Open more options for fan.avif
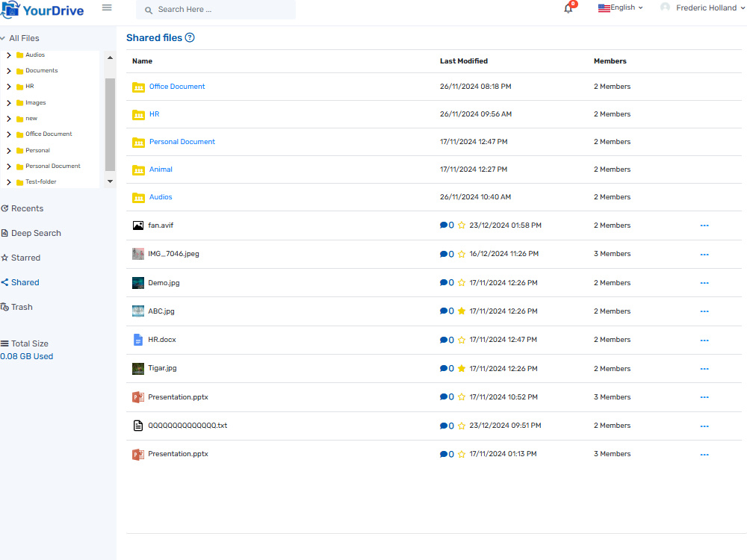 704,225
